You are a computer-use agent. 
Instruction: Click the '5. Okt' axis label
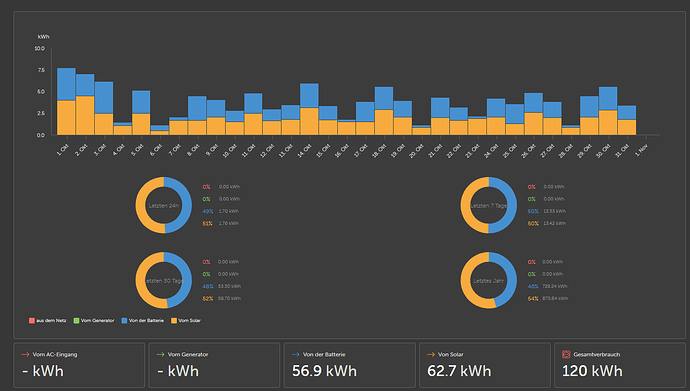138,150
